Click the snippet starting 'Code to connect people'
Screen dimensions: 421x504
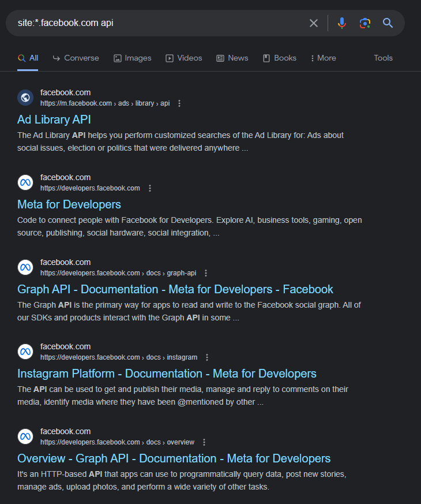coord(190,226)
